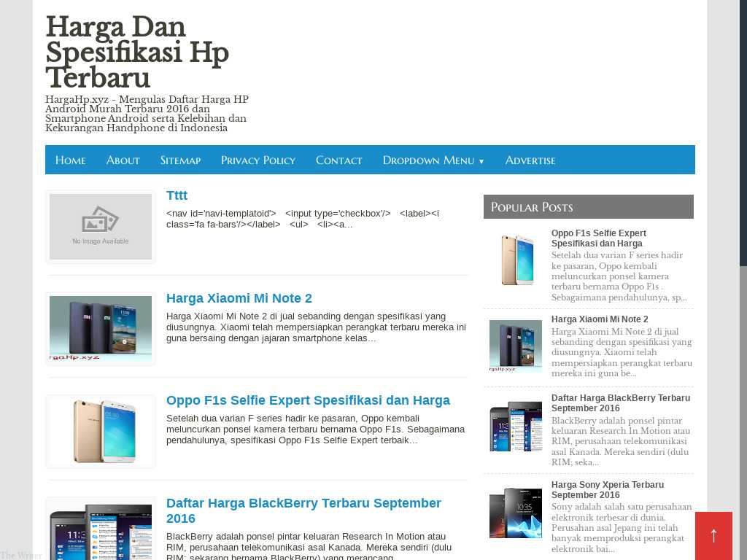This screenshot has height=560, width=747.
Task: Click the site description starting 'HargaHp.xyz - Mengulas'
Action: [147, 113]
